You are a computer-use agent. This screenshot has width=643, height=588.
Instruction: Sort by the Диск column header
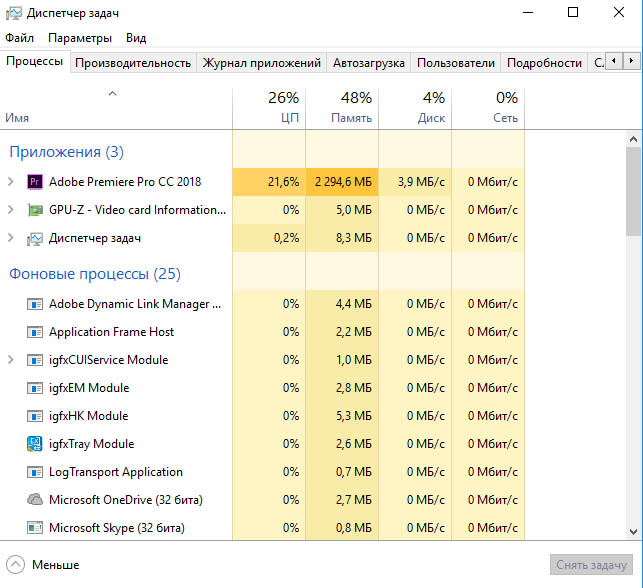point(415,109)
